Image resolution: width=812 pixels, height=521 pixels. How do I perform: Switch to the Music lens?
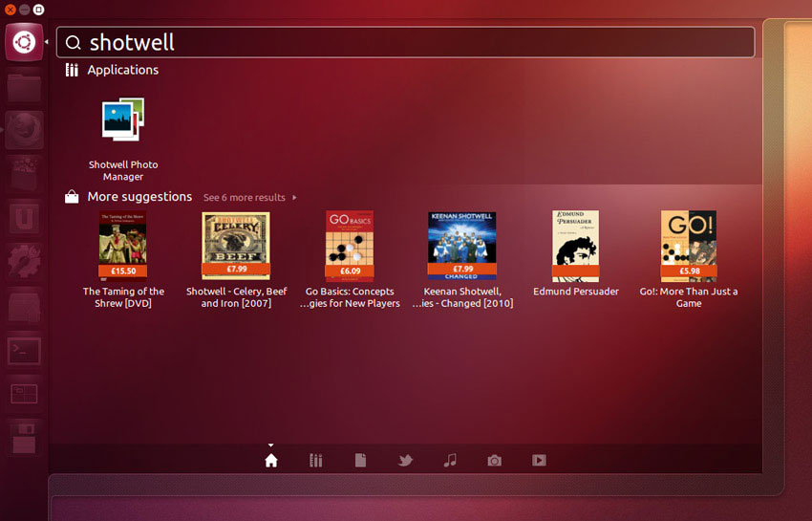(450, 460)
